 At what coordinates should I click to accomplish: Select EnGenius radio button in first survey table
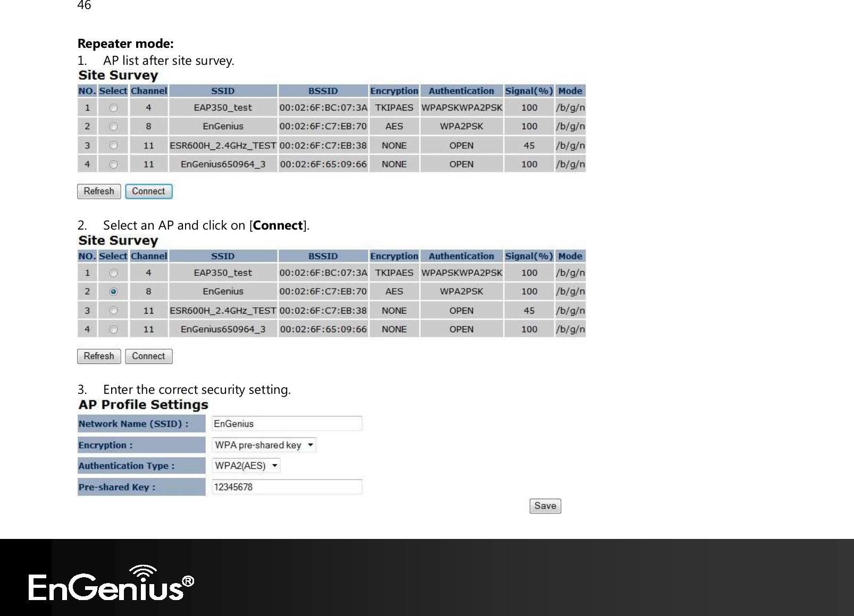[113, 126]
